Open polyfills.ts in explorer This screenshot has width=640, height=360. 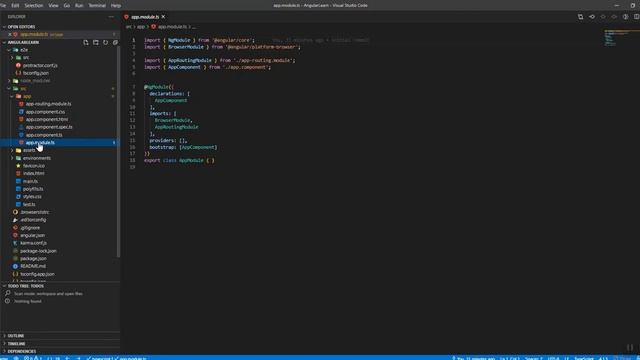click(33, 189)
